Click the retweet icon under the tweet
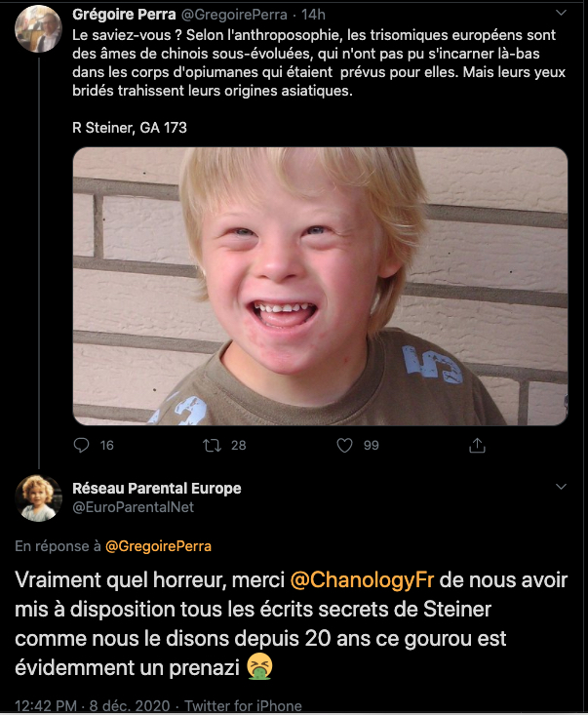Screen dimensions: 588x715 [211, 445]
